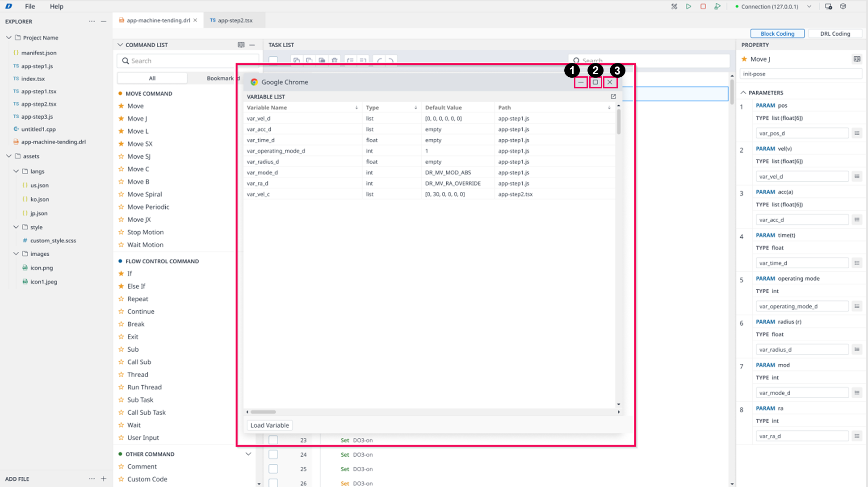Run the program with the play icon
The width and height of the screenshot is (868, 487).
pyautogui.click(x=688, y=6)
